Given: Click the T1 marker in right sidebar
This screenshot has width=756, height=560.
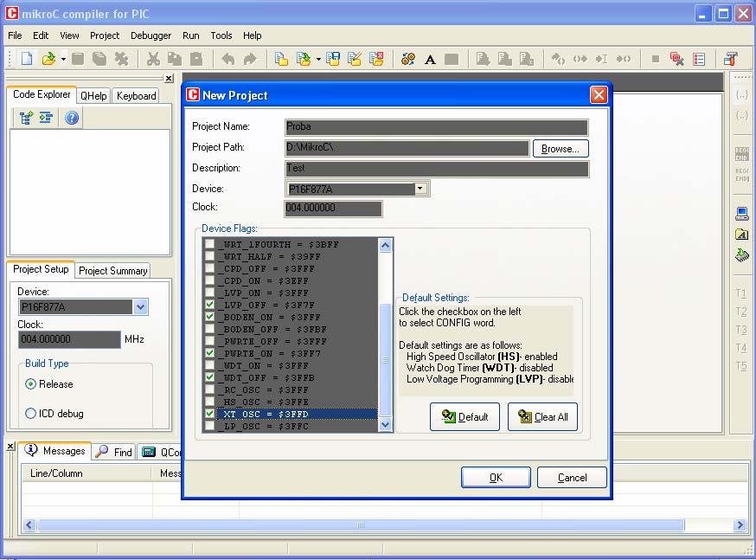Looking at the screenshot, I should click(x=741, y=293).
